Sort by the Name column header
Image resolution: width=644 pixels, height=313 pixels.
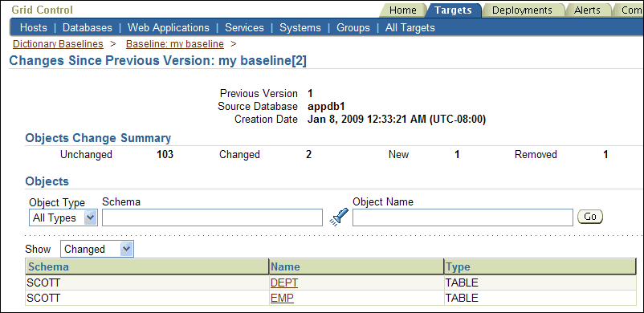285,267
